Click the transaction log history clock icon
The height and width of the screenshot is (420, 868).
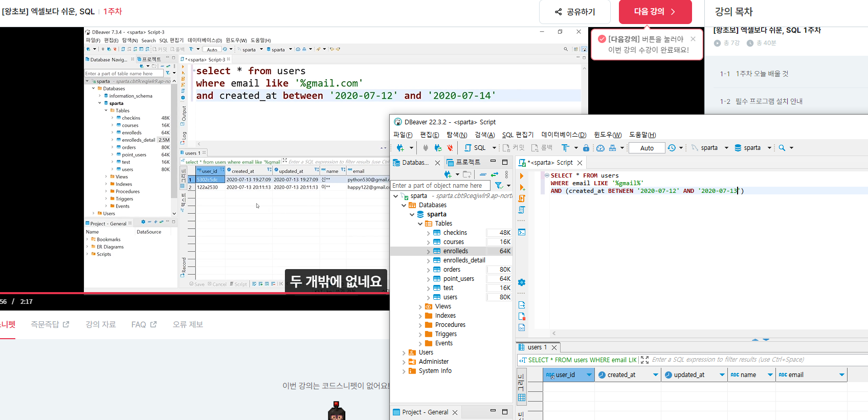coord(672,148)
